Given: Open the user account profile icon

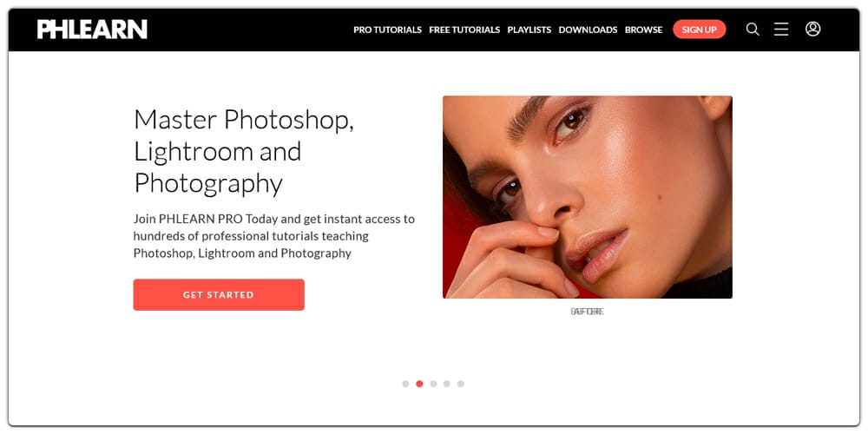Looking at the screenshot, I should pyautogui.click(x=812, y=29).
